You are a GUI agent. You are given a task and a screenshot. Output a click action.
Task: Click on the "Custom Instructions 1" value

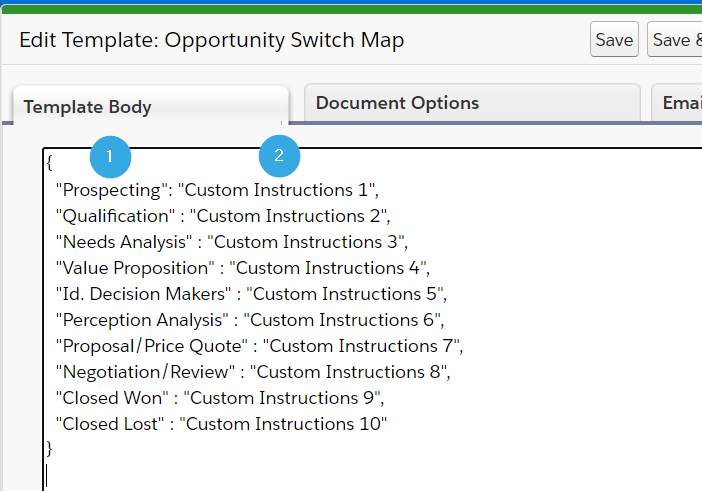point(275,190)
